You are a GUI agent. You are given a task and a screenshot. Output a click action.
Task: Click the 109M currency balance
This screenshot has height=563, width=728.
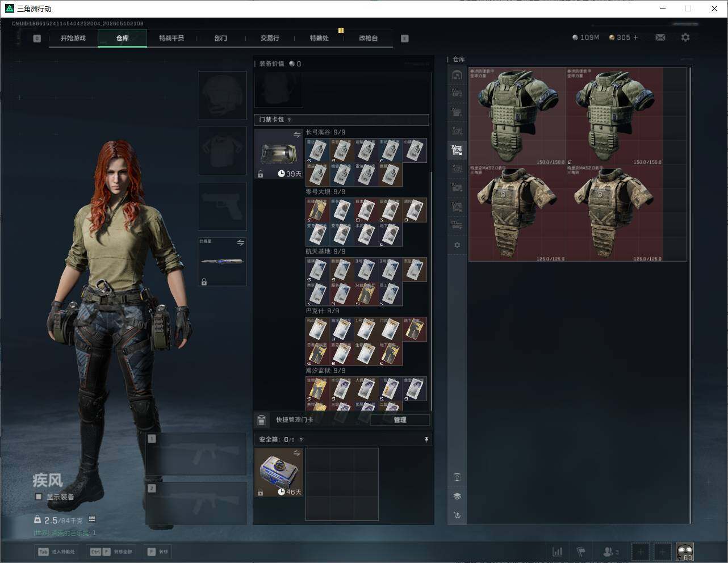coord(586,37)
